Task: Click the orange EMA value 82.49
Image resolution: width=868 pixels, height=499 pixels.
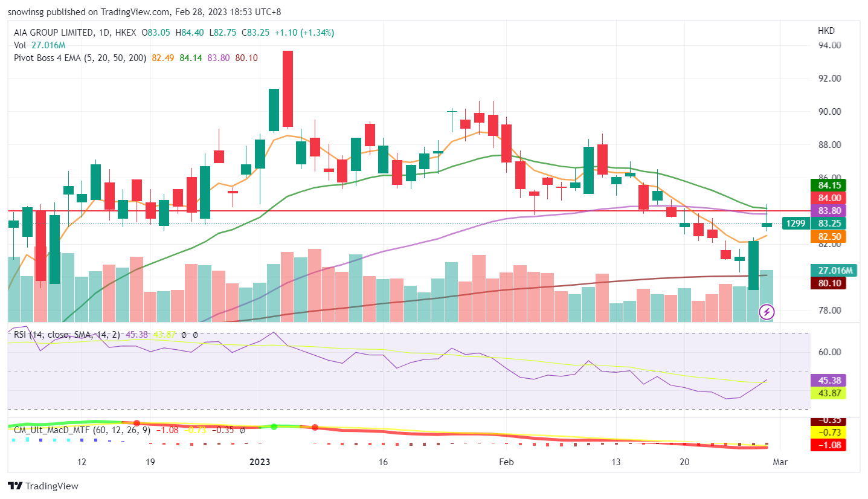Action: (x=164, y=57)
